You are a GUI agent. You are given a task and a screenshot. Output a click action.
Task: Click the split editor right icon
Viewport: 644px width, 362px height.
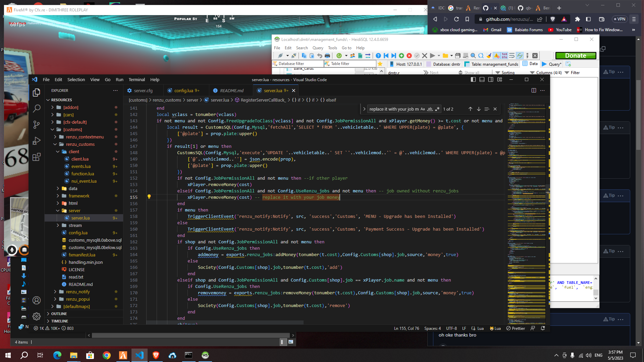(x=534, y=90)
